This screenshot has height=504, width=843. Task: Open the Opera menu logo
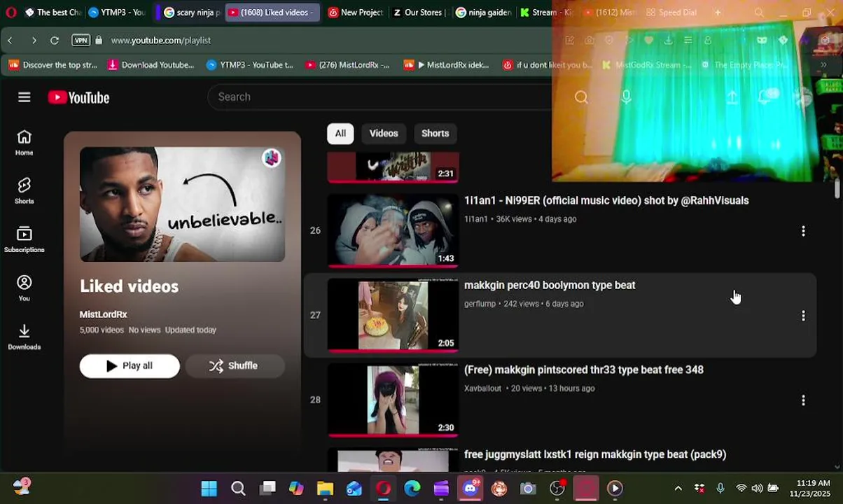pos(11,13)
